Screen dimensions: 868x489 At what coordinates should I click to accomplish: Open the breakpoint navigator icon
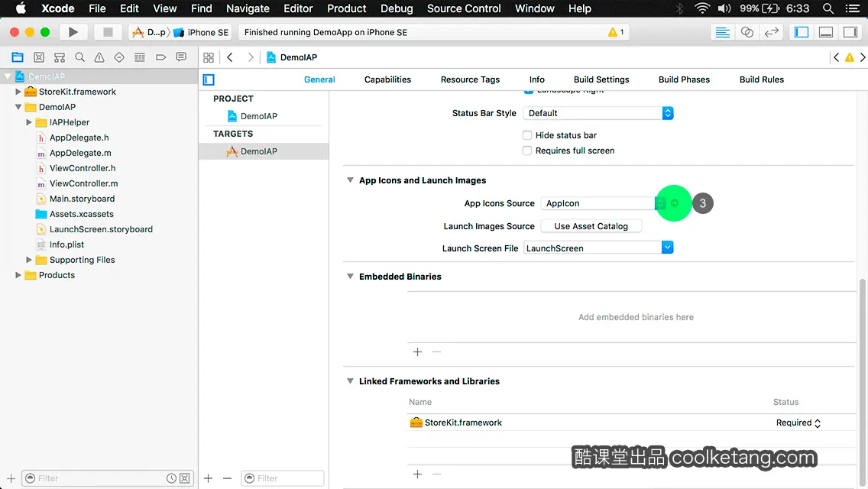point(160,57)
